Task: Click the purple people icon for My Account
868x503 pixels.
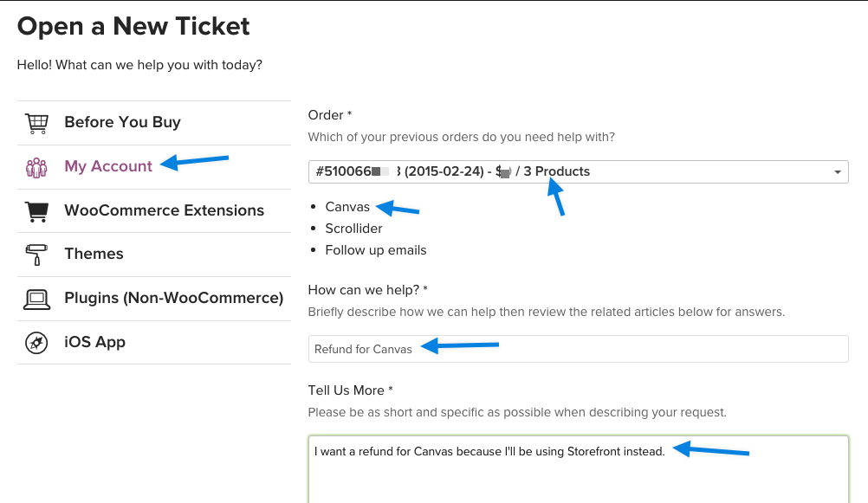Action: pos(36,167)
